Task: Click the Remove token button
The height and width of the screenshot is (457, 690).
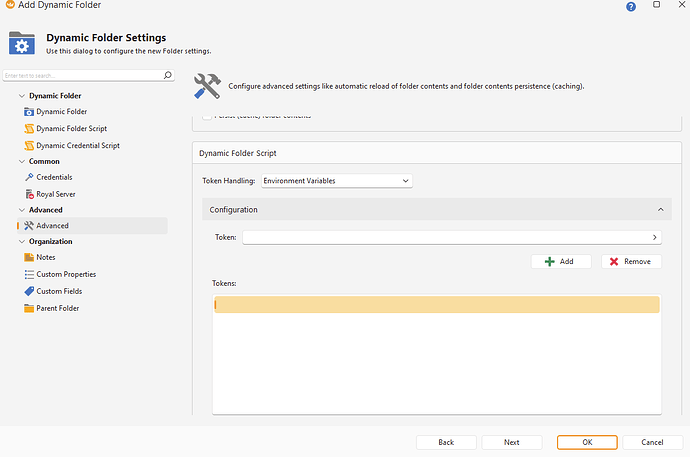Action: (631, 261)
